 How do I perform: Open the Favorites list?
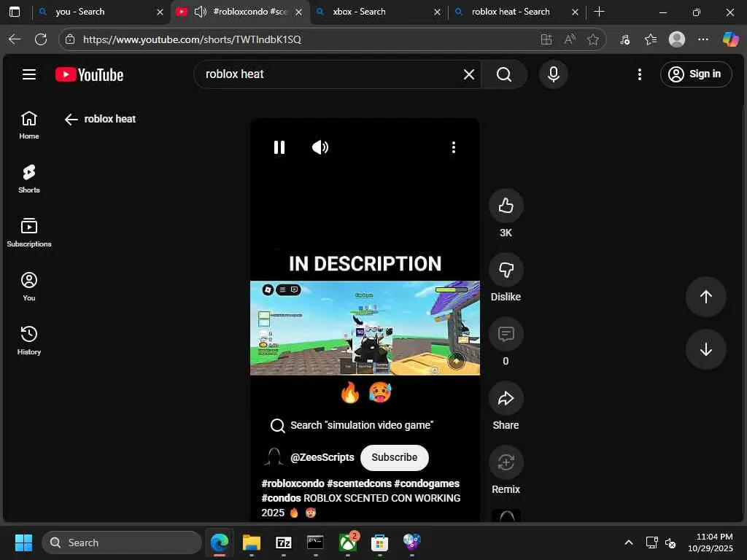[651, 39]
